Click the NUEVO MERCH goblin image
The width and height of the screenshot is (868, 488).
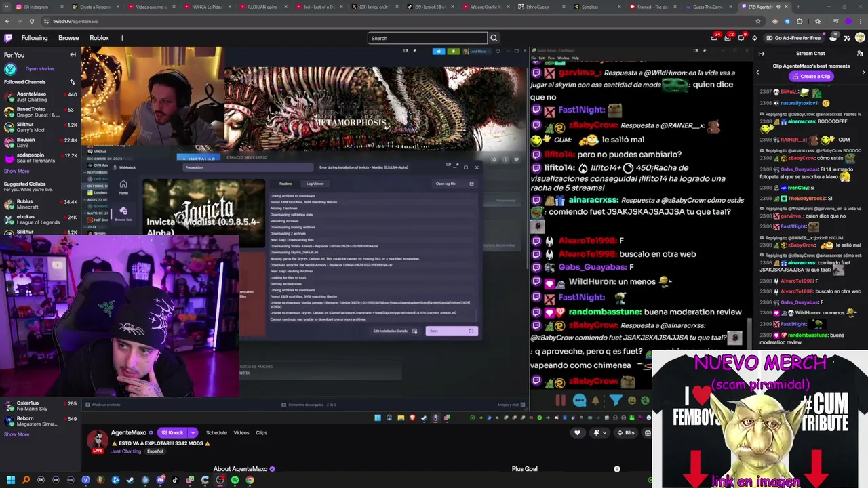pyautogui.click(x=759, y=419)
